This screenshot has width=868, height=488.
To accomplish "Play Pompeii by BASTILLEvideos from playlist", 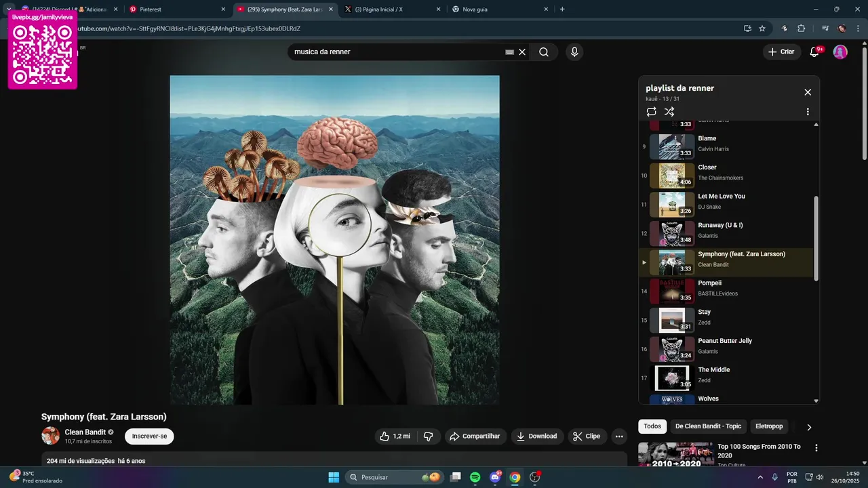I will tap(726, 291).
